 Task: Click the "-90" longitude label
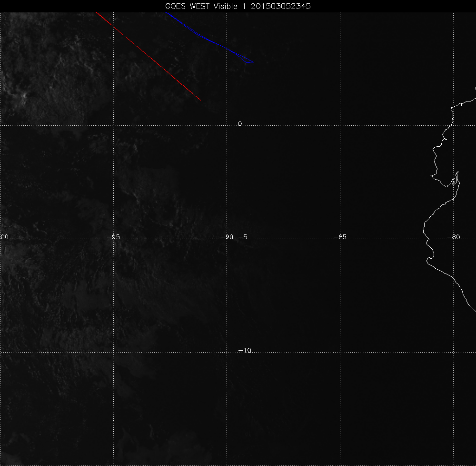227,237
